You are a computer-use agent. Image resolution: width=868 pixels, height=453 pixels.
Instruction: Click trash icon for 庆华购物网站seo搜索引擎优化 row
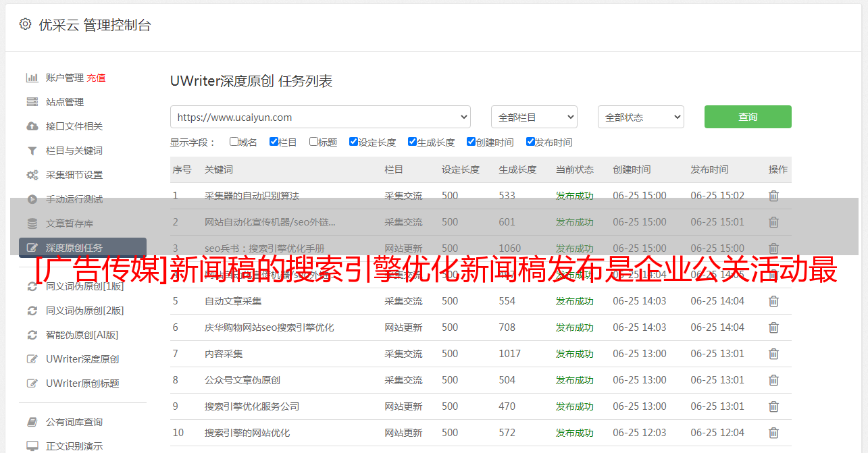pyautogui.click(x=773, y=327)
